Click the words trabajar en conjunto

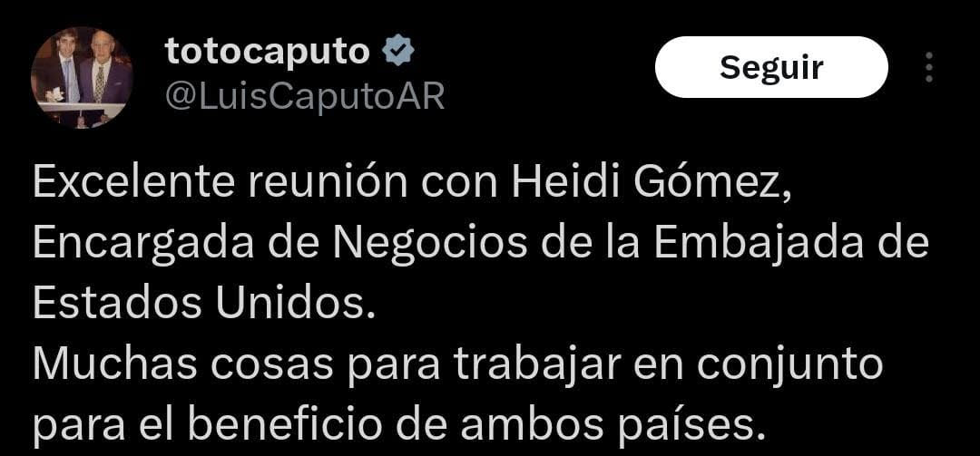[668, 366]
